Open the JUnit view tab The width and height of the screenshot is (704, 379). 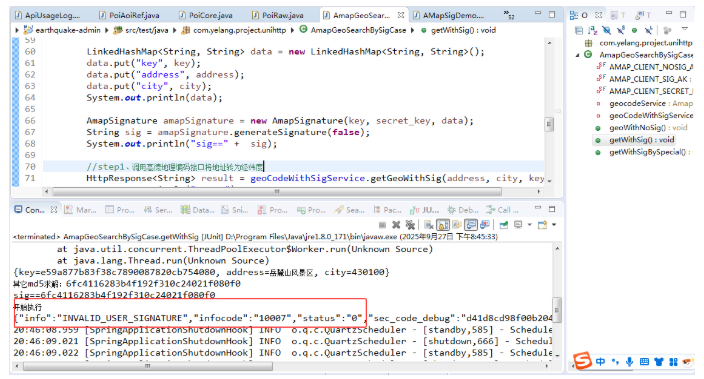(x=424, y=210)
